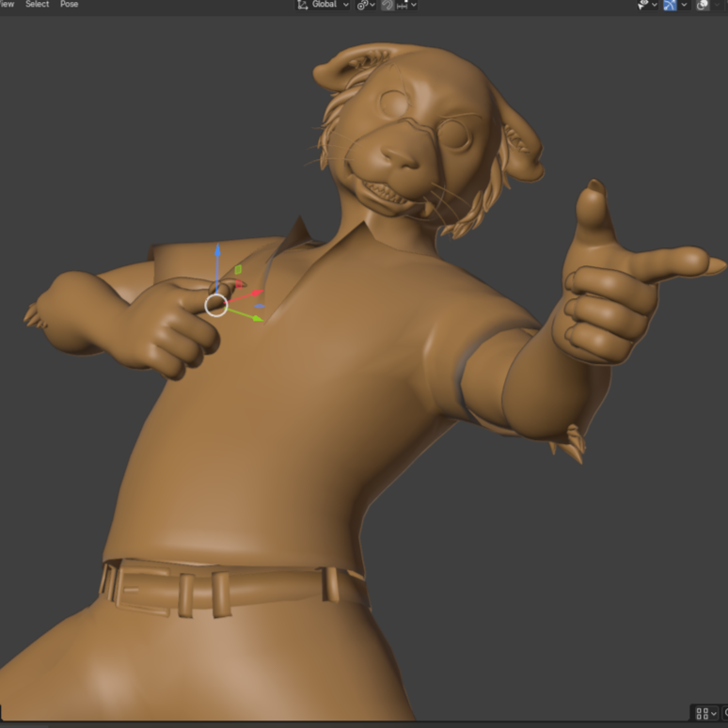
Task: Click the transform orientation axes icon
Action: pos(303,5)
